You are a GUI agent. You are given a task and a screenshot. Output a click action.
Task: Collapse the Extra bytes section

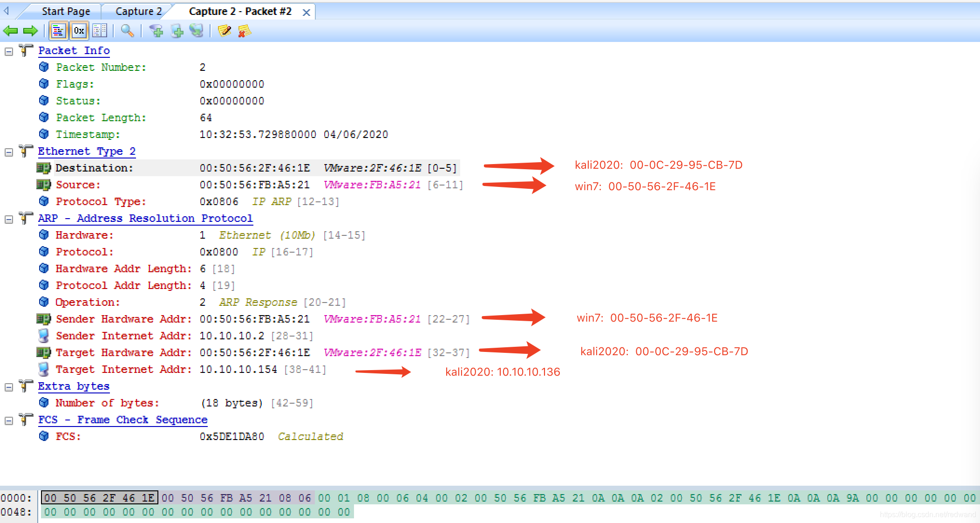coord(8,387)
